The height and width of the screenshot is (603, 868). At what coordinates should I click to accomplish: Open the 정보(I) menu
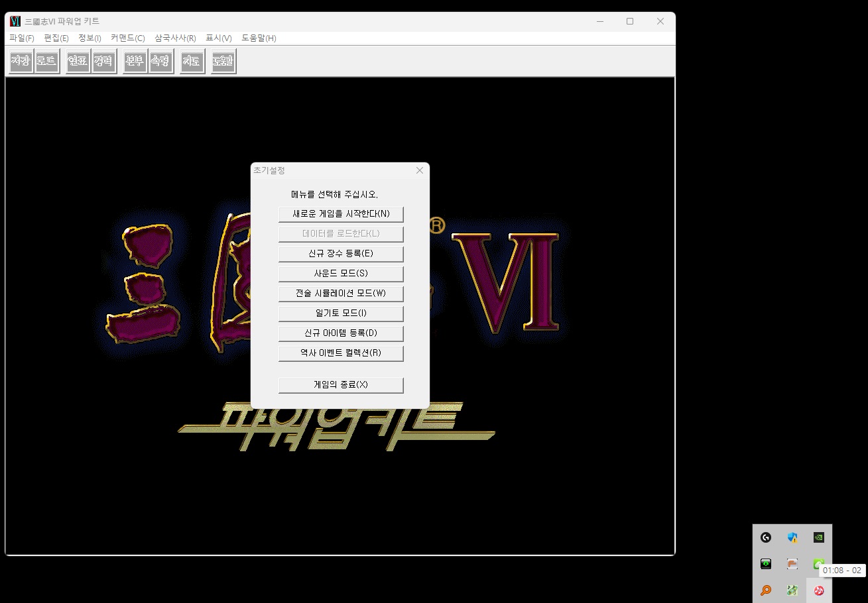click(x=90, y=38)
